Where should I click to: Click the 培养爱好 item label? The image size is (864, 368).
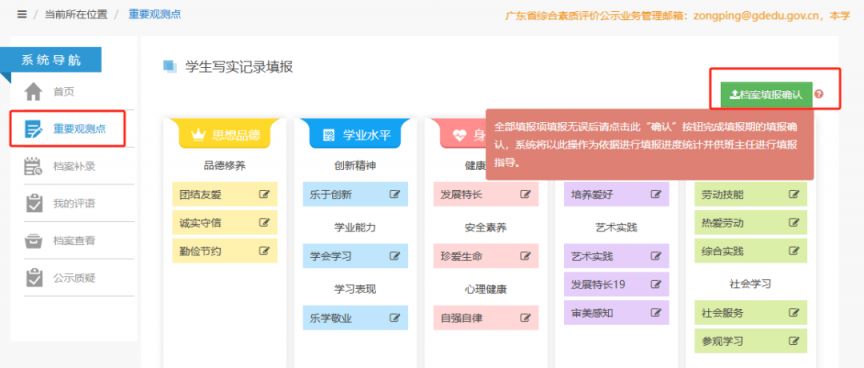point(592,194)
